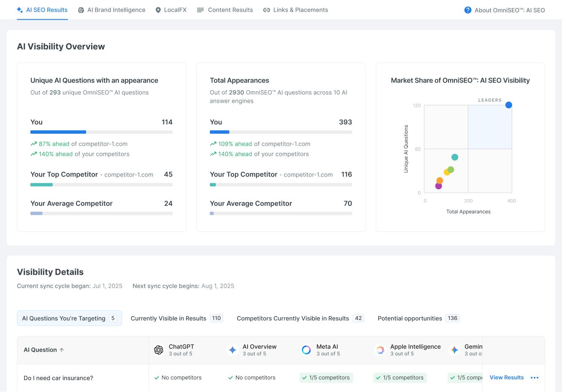
Task: Show Competitors Currently Visible in Results
Action: pyautogui.click(x=300, y=318)
